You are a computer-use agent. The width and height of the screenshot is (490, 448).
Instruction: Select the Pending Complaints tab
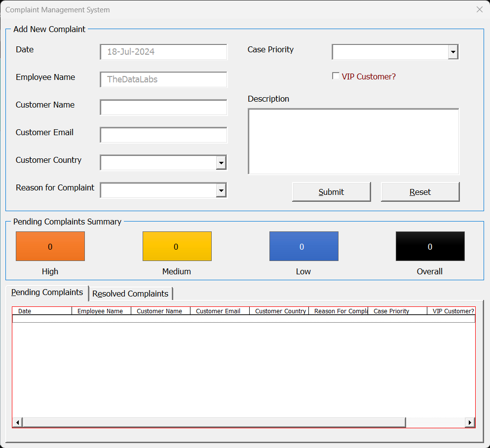click(x=47, y=293)
